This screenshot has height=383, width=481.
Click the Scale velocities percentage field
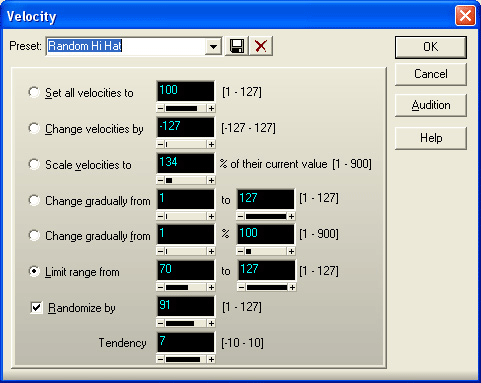pyautogui.click(x=186, y=163)
